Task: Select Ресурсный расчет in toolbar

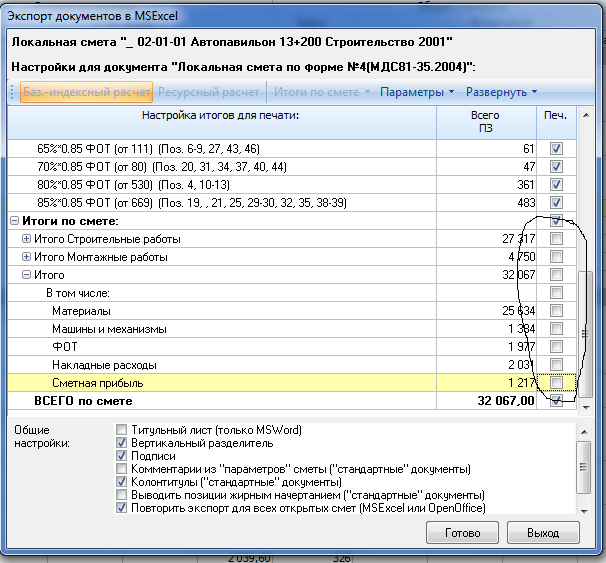Action: 209,93
